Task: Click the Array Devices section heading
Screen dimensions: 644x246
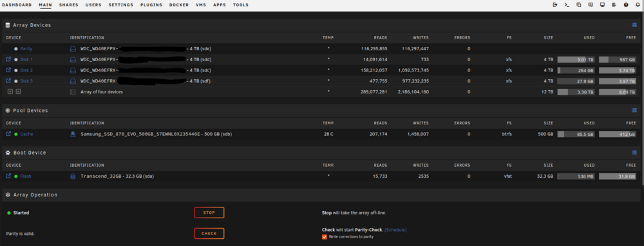Action: point(32,25)
